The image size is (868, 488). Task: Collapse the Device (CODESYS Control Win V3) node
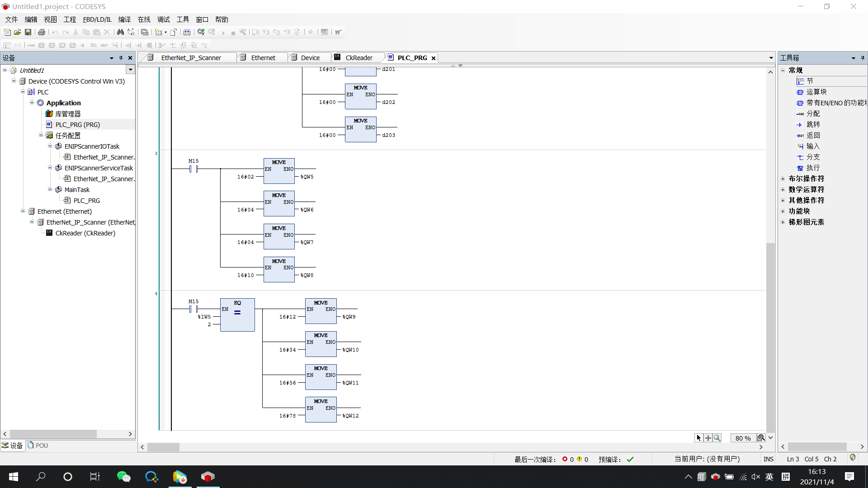(x=14, y=81)
